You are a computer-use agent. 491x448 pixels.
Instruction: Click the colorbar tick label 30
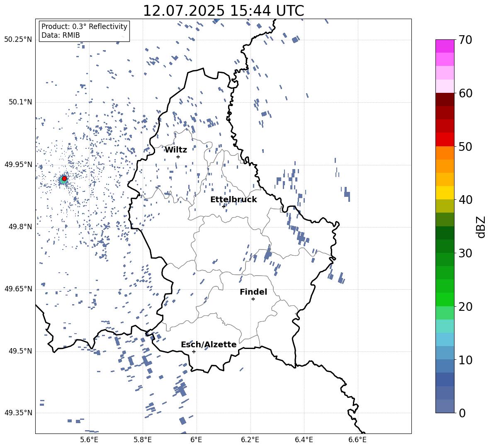[465, 253]
